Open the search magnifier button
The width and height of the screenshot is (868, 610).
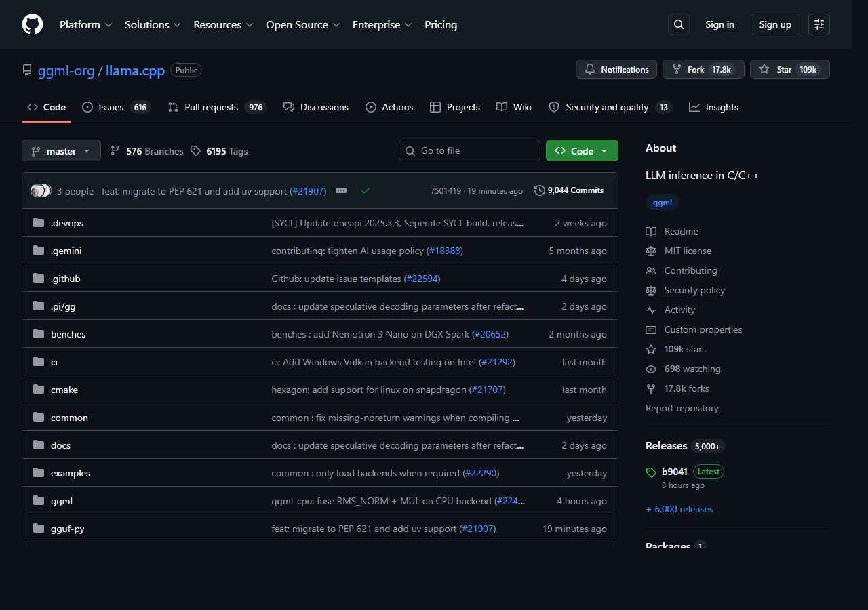point(679,24)
